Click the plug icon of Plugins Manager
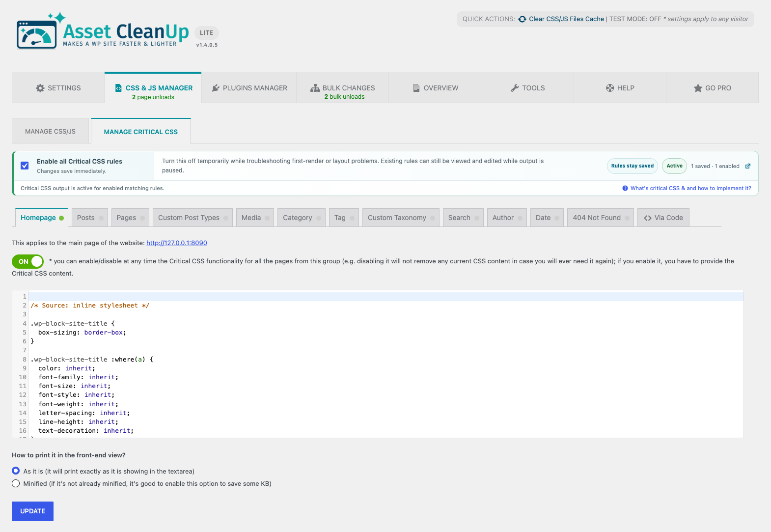 [x=216, y=88]
